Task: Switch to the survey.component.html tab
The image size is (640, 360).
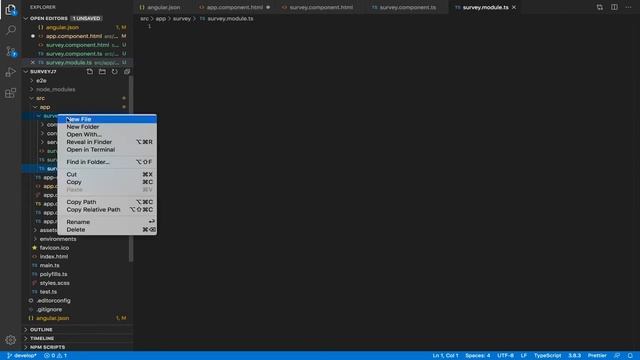Action: 321,7
